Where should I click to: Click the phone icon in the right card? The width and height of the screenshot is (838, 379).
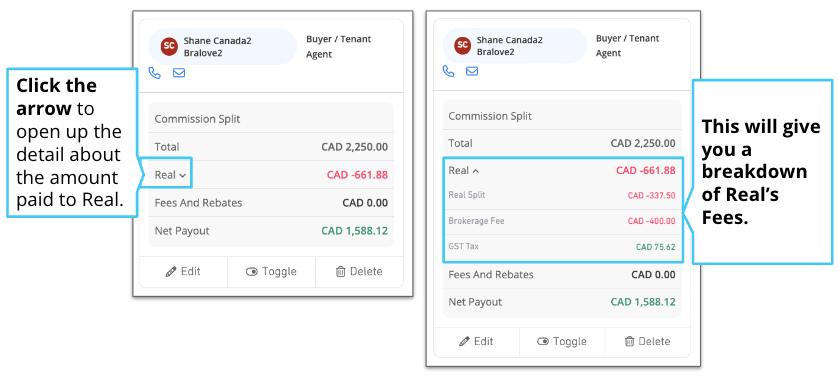448,71
